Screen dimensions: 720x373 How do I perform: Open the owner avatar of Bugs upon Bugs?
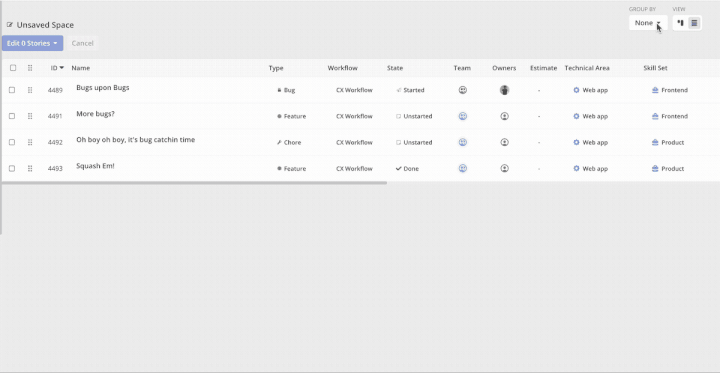coord(504,90)
